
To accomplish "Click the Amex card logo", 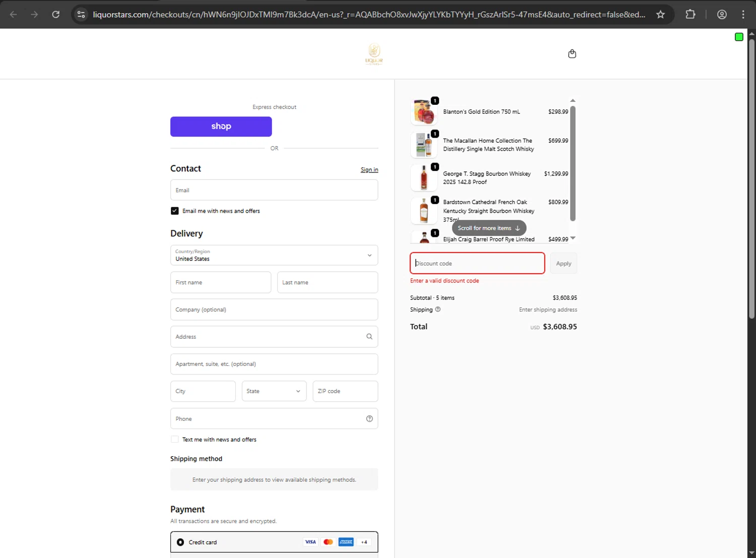I will (x=346, y=542).
